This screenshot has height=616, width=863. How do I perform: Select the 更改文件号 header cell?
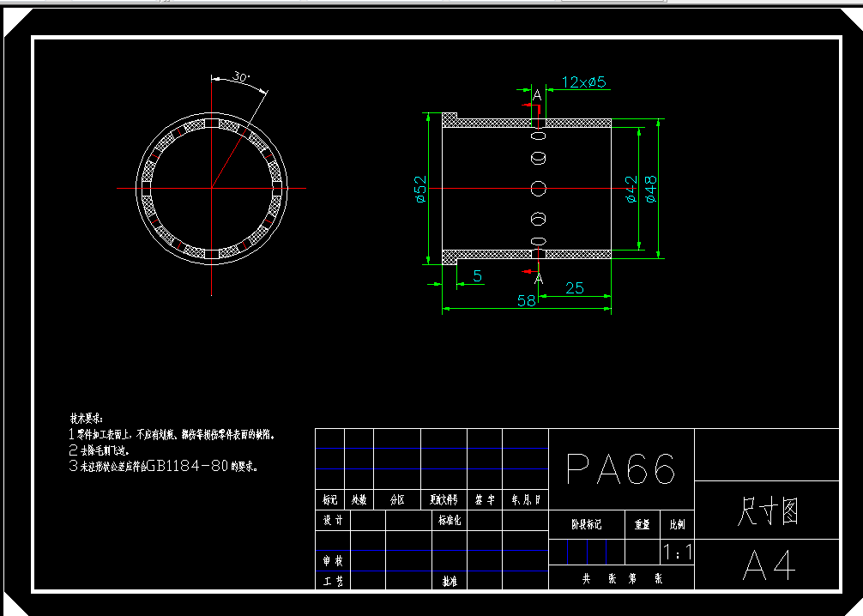pyautogui.click(x=444, y=500)
